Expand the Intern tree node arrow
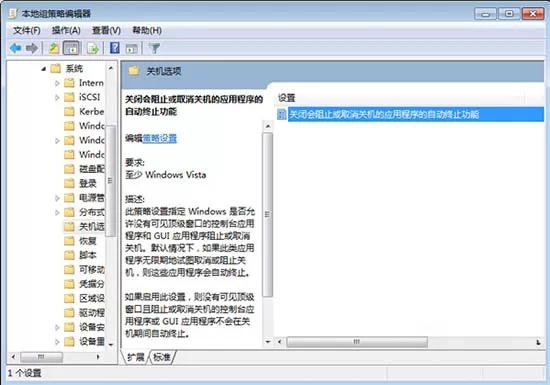 pos(57,83)
